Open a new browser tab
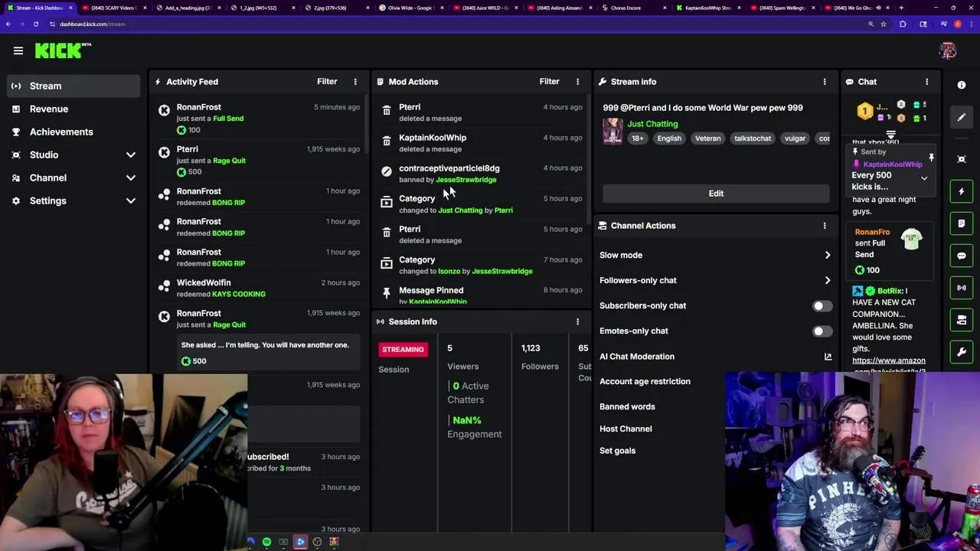This screenshot has width=980, height=551. pyautogui.click(x=901, y=8)
